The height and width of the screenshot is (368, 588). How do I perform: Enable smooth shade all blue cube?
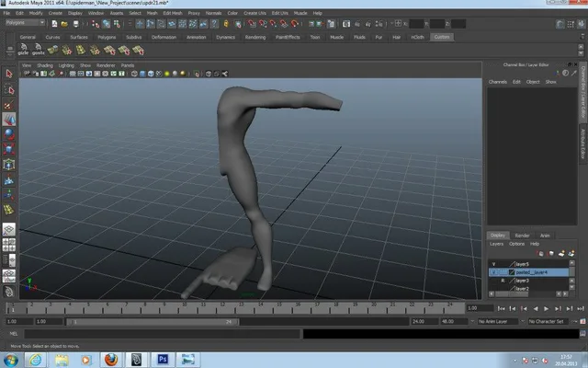[142, 74]
